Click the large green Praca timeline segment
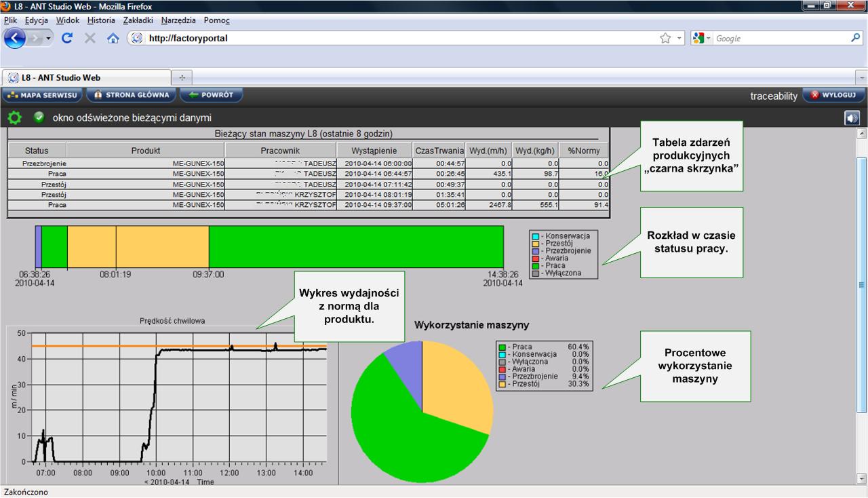Viewport: 868px width, 498px height. [x=356, y=247]
